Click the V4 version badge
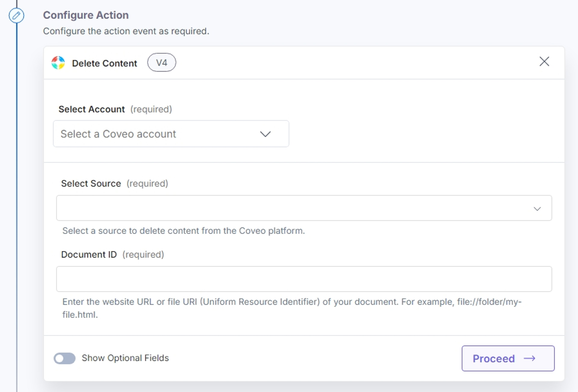The width and height of the screenshot is (578, 392). [x=162, y=62]
